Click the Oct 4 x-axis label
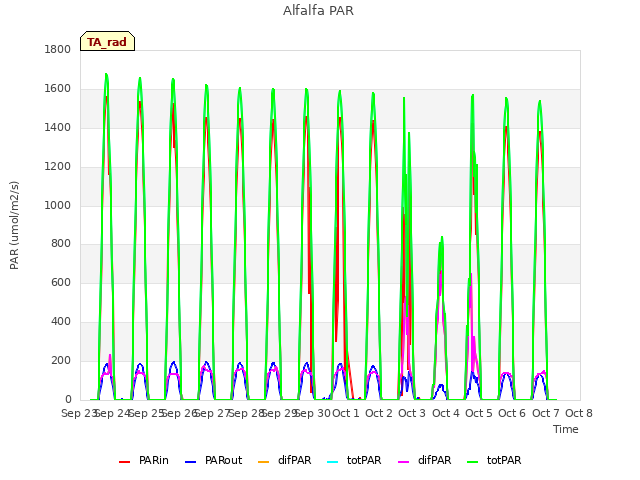The width and height of the screenshot is (640, 480). coord(446,413)
